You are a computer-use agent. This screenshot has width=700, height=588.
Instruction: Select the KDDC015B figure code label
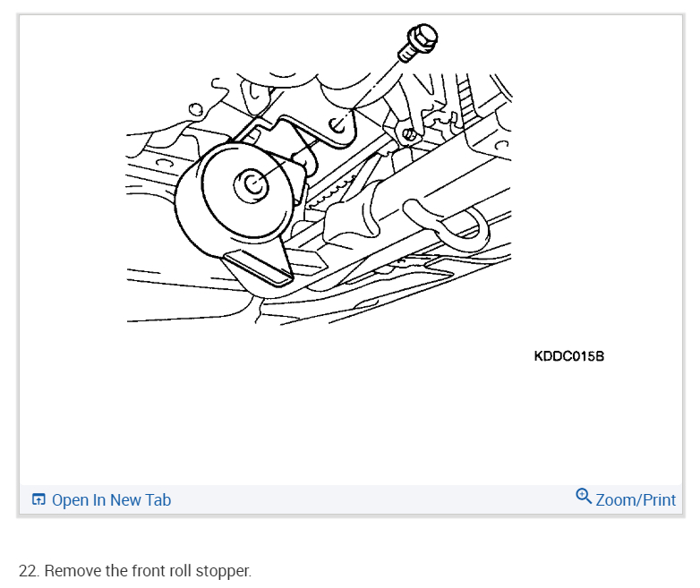tap(568, 356)
